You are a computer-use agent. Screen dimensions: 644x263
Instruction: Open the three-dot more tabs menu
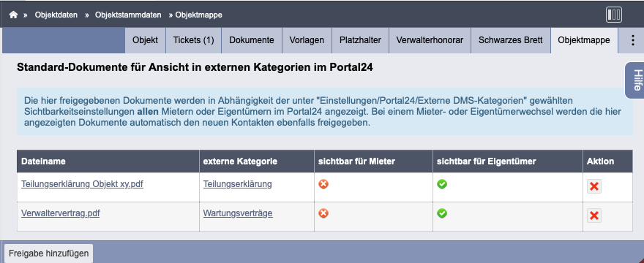click(x=632, y=40)
